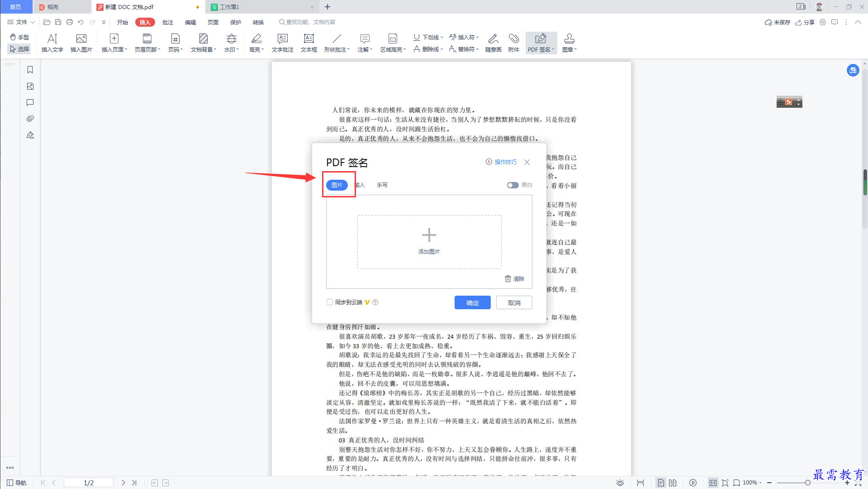Click the floating translate button top right

853,70
